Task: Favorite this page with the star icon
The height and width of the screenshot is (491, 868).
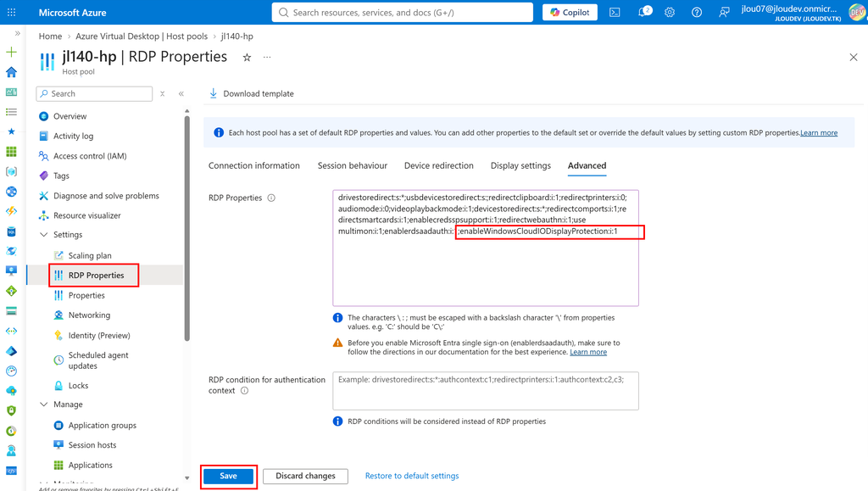Action: 247,57
